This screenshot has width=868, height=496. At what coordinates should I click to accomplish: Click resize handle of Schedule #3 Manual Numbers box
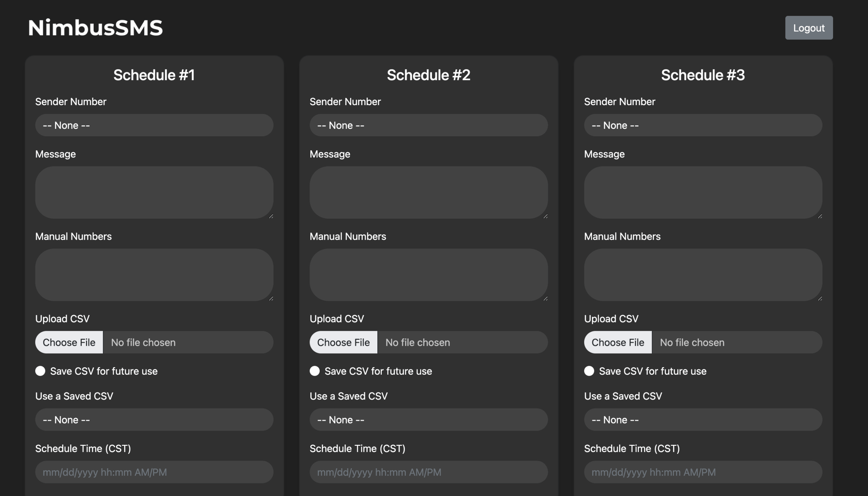point(820,299)
